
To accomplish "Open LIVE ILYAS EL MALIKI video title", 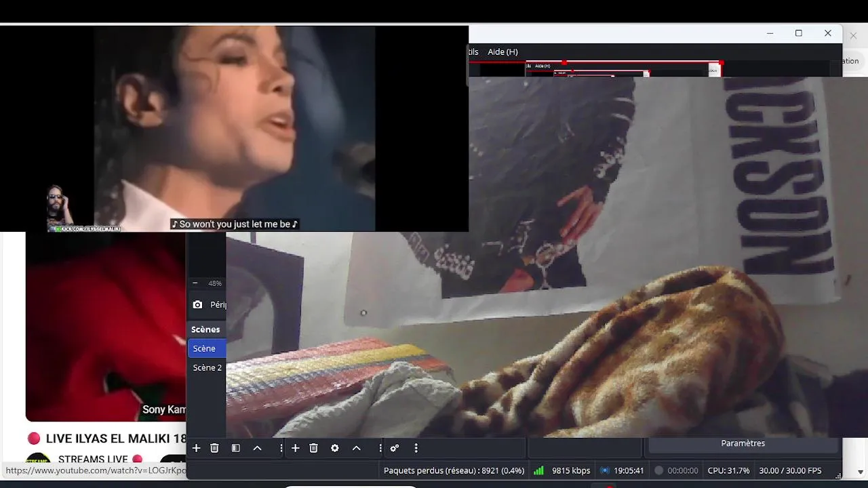I will [116, 439].
